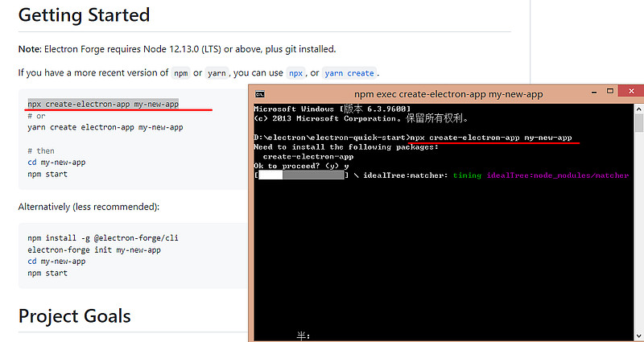Click the terminal npx command prompt line

(413, 138)
